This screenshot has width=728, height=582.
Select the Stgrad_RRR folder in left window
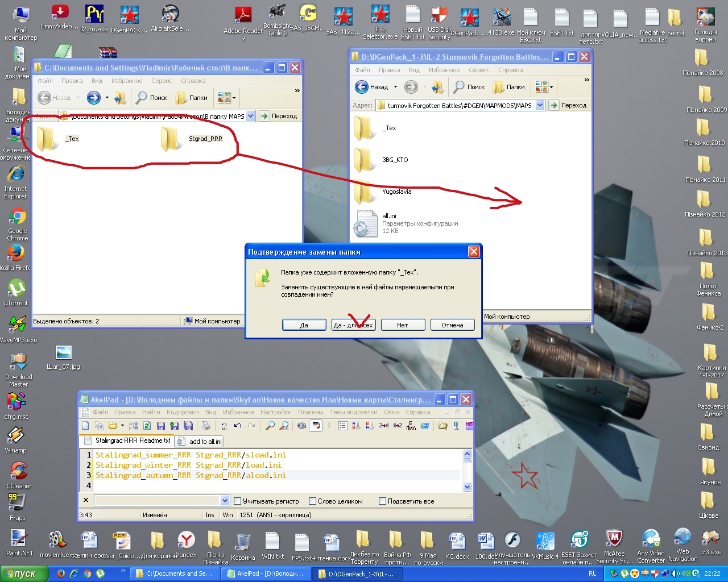[x=192, y=139]
